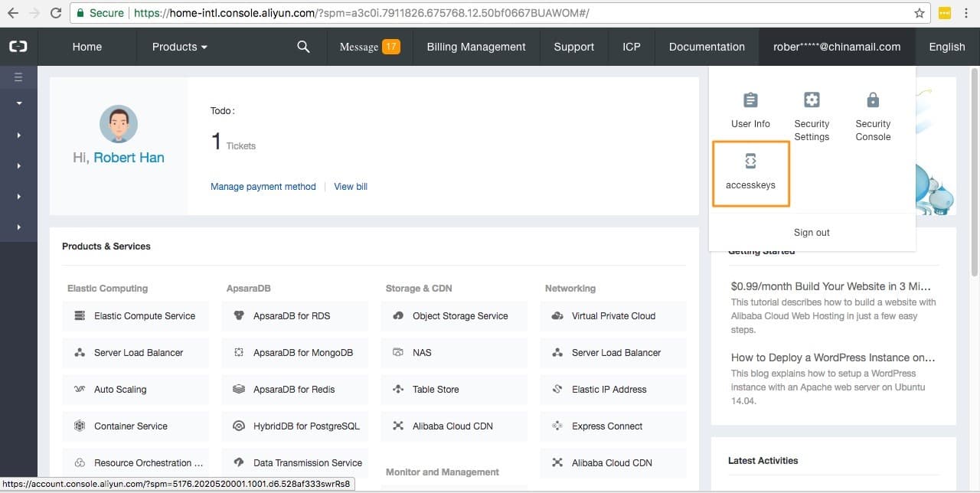Screen dimensions: 980x493
Task: Expand the third sidebar section arrow
Action: (18, 165)
